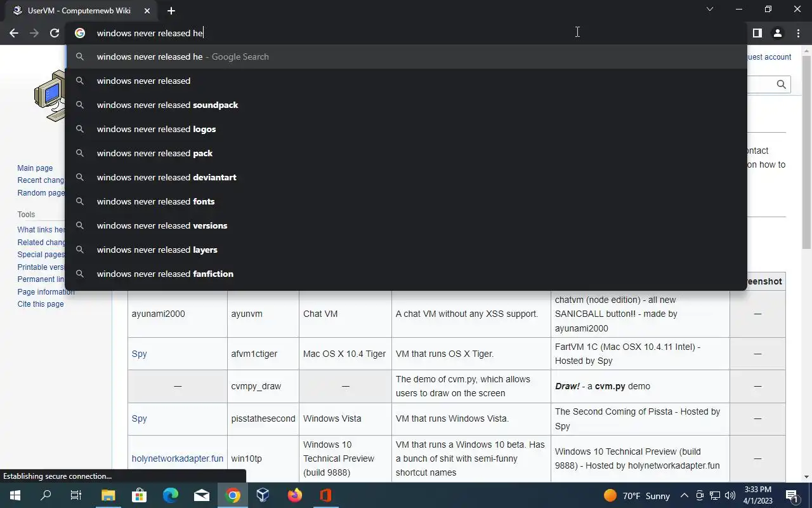Open the 'Related changes' sidebar link
The image size is (812, 508).
41,243
